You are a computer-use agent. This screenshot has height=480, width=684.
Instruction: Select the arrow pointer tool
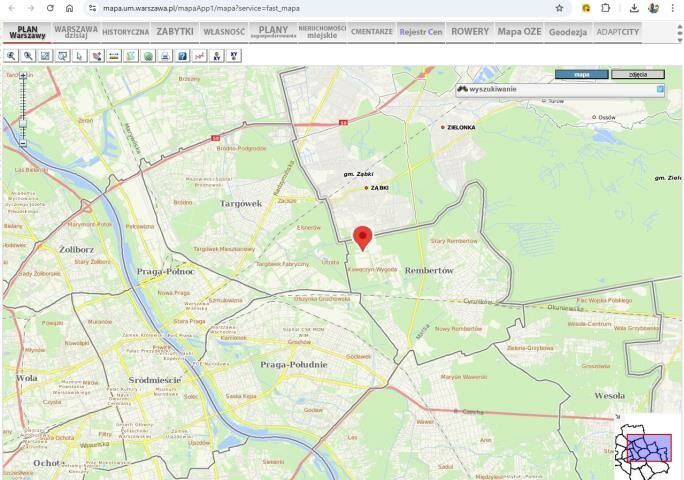tap(80, 56)
